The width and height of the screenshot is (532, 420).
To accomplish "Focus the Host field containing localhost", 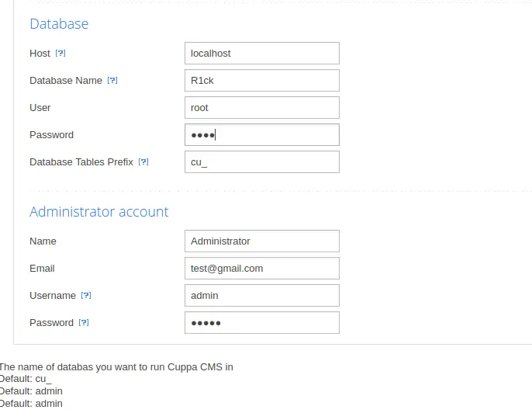I will click(x=261, y=54).
